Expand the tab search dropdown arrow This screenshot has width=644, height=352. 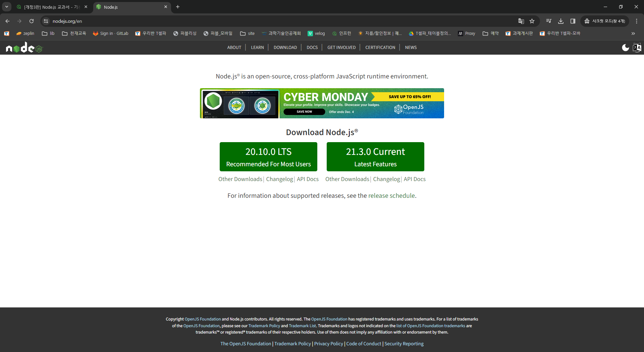point(6,7)
